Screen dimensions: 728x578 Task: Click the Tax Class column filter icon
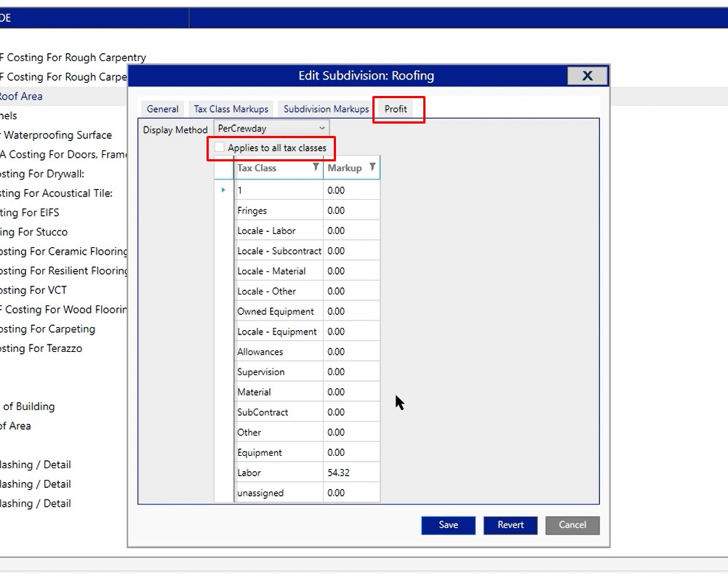click(x=316, y=167)
